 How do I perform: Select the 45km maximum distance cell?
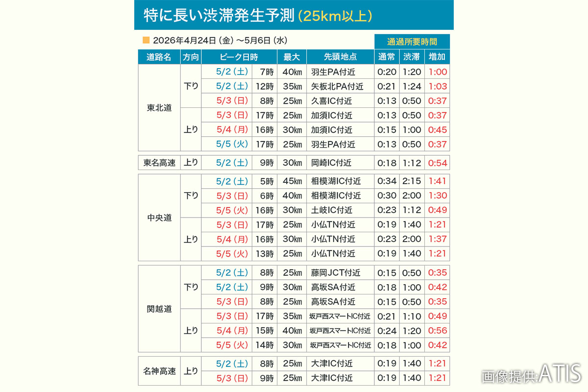coord(292,181)
